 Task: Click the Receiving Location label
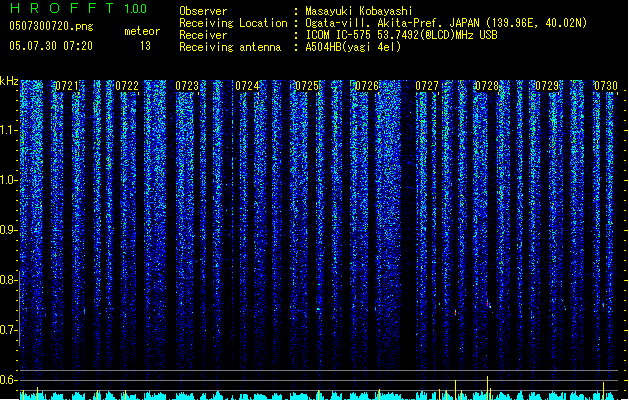click(233, 23)
